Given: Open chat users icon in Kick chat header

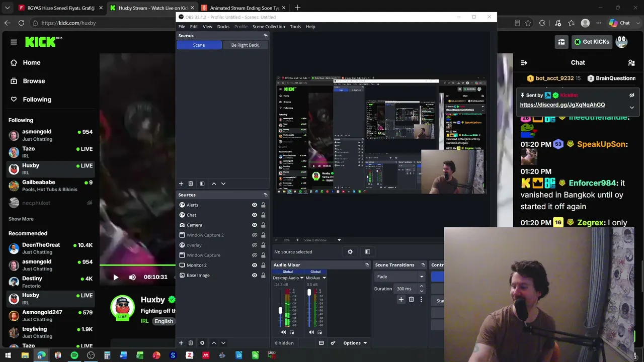Looking at the screenshot, I should click(x=631, y=63).
